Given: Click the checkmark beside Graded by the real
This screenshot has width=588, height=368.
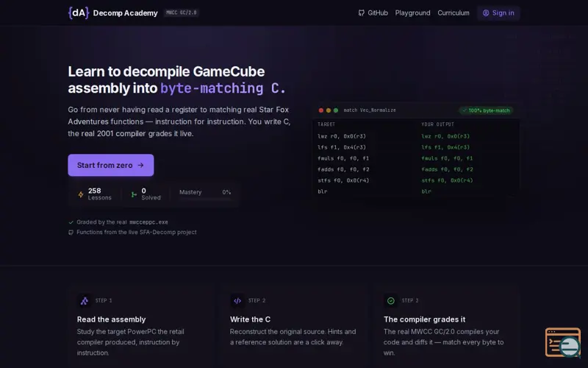Looking at the screenshot, I should point(71,222).
